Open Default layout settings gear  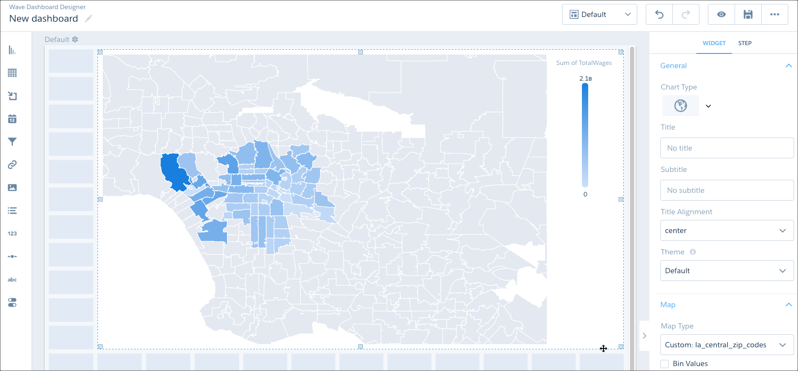75,39
